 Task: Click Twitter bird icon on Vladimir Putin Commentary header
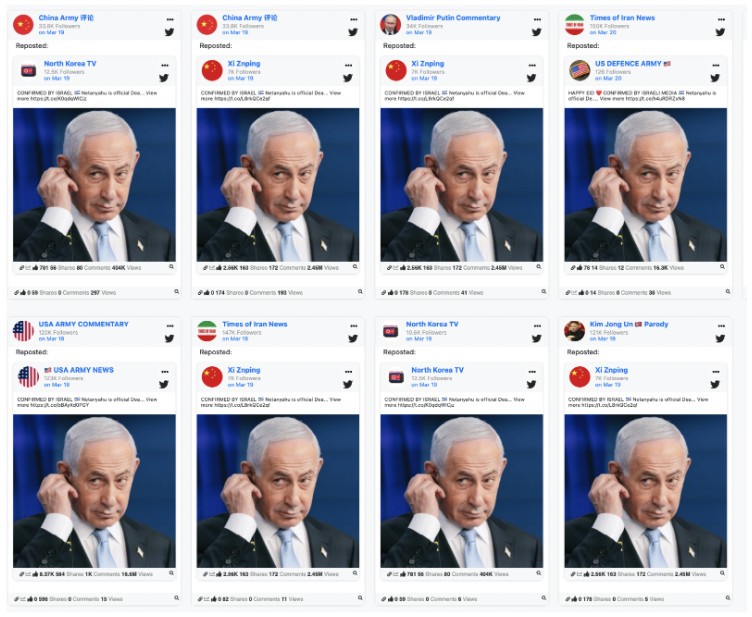point(537,32)
